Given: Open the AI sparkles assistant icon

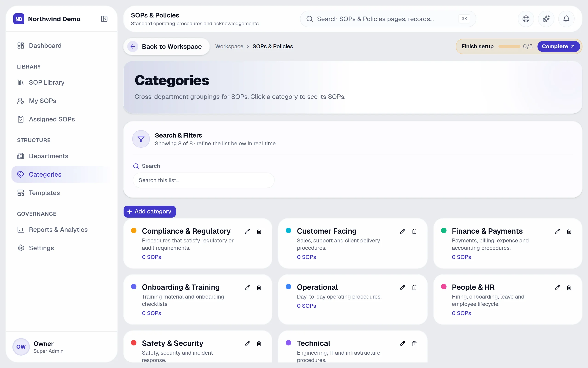Looking at the screenshot, I should (546, 19).
